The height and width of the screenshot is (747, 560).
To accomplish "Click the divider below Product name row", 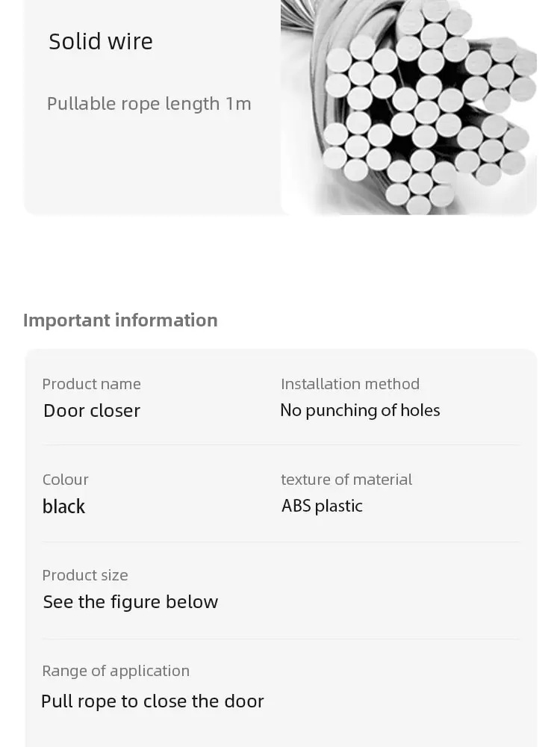I will [x=281, y=445].
